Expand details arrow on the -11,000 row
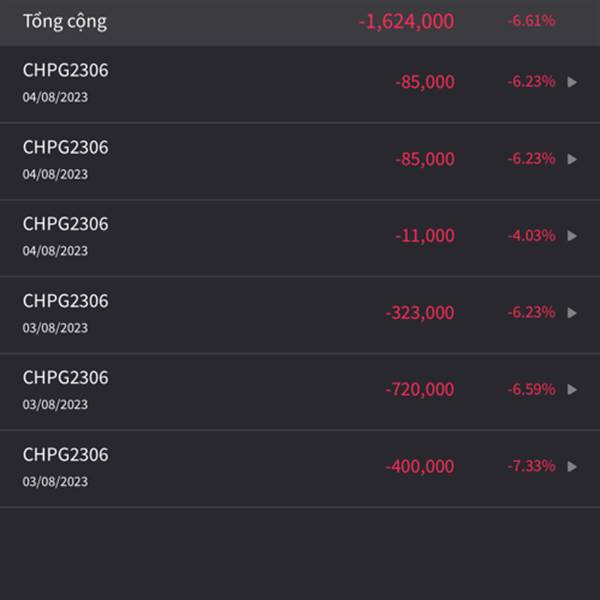This screenshot has width=600, height=600. (x=572, y=236)
